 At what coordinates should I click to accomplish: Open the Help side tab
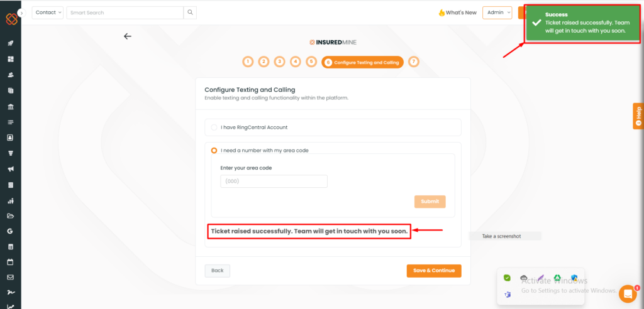pyautogui.click(x=638, y=116)
